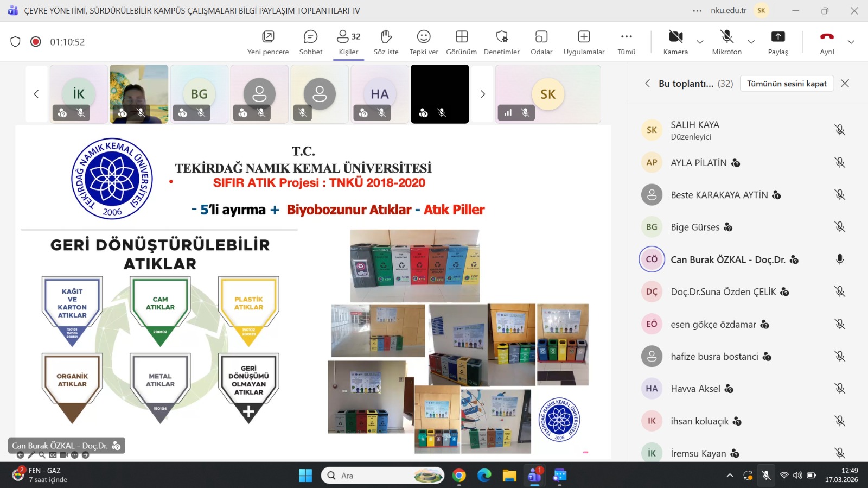The height and width of the screenshot is (488, 868).
Task: Open Yeni pencere pop-out window
Action: (x=268, y=42)
